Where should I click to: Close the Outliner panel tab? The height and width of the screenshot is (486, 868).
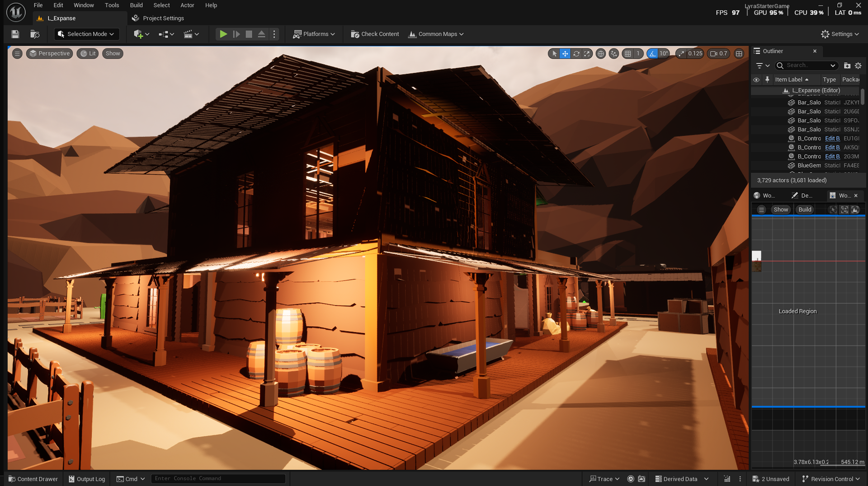click(x=815, y=51)
